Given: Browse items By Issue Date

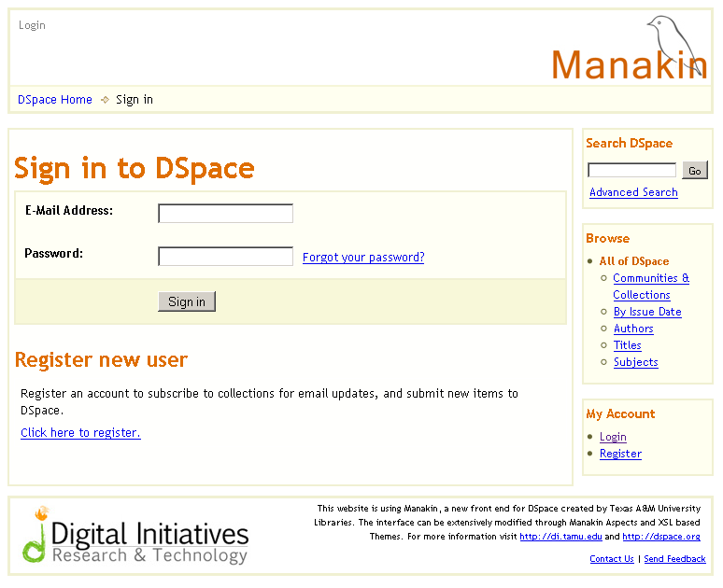Looking at the screenshot, I should point(647,312).
